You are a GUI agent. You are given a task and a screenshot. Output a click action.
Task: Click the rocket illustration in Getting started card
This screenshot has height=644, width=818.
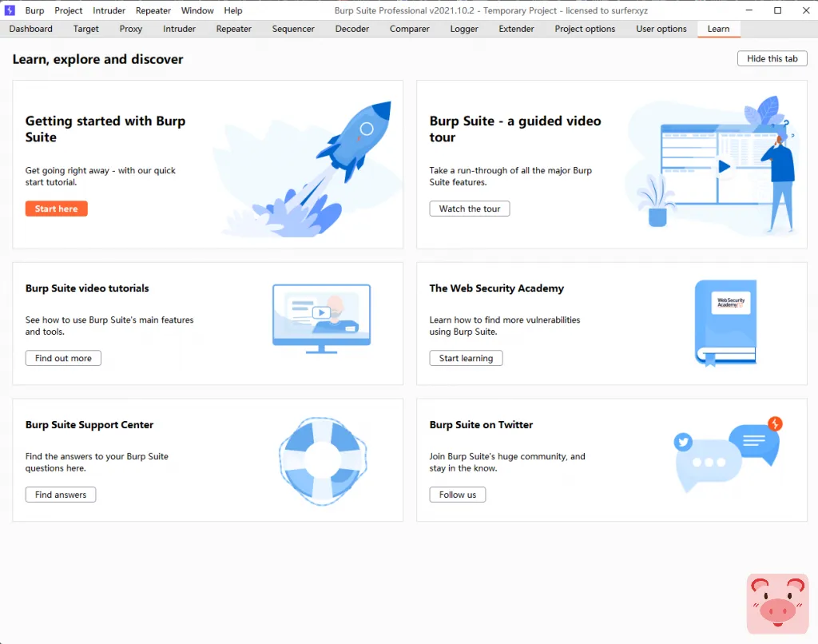(x=308, y=169)
